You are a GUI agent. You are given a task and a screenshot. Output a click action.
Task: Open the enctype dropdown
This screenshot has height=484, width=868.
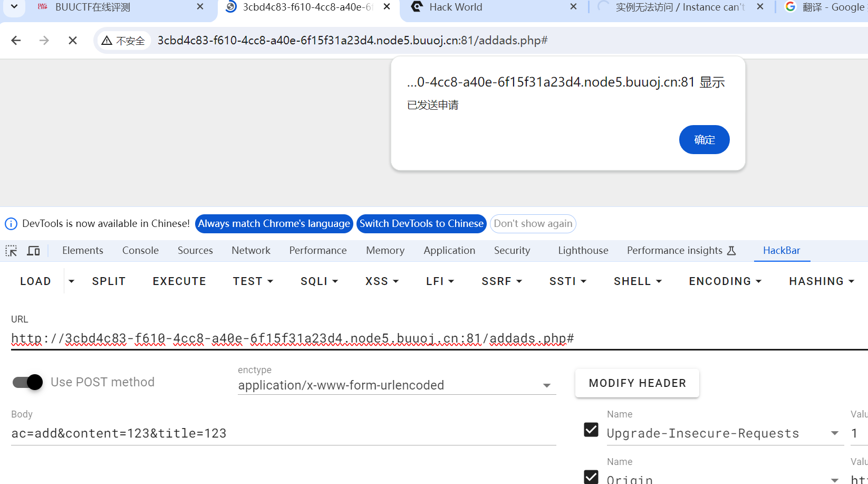click(x=397, y=385)
